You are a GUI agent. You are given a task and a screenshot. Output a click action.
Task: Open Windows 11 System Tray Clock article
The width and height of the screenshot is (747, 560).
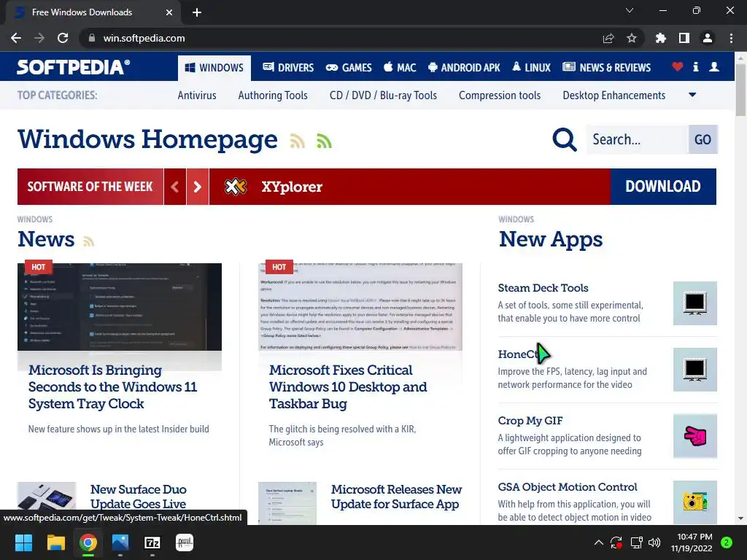tap(112, 386)
